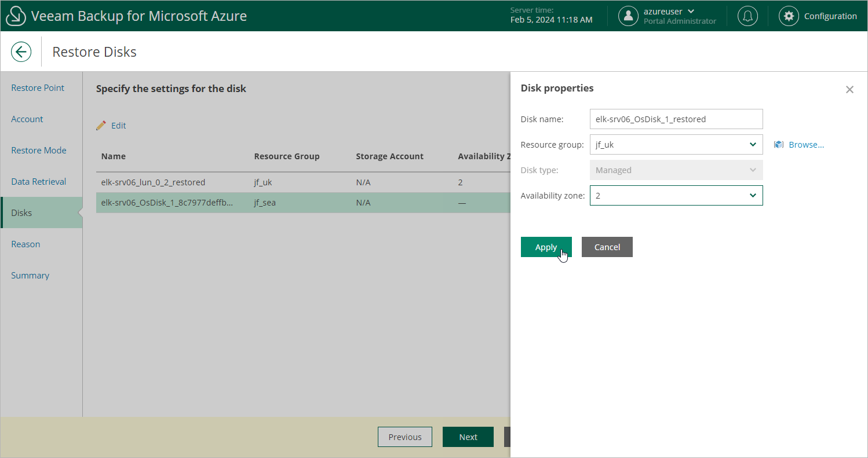Click the Previous button
The width and height of the screenshot is (868, 458).
coord(405,437)
